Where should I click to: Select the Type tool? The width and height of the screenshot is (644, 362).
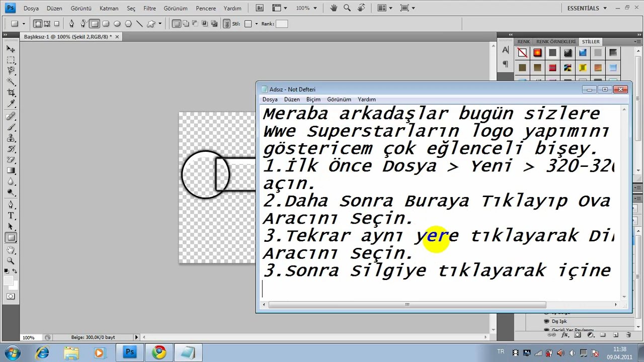pos(11,215)
